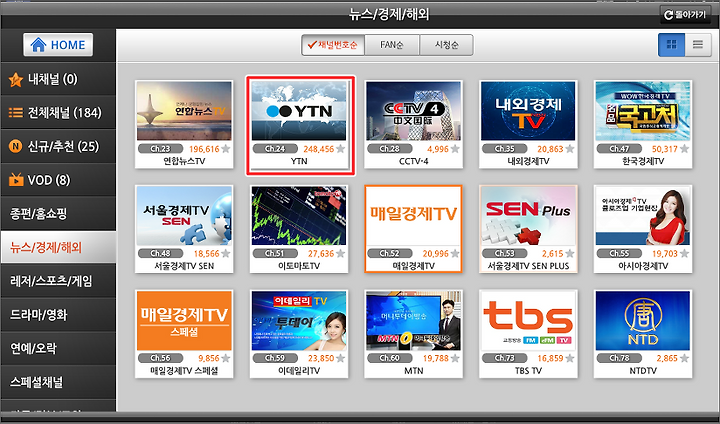Favorite 매일경제TV Ch.52 with its star

coord(455,254)
